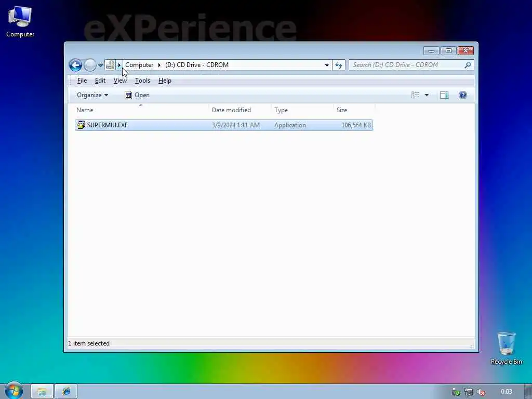Click the 106,564 KB size cell

coord(356,125)
